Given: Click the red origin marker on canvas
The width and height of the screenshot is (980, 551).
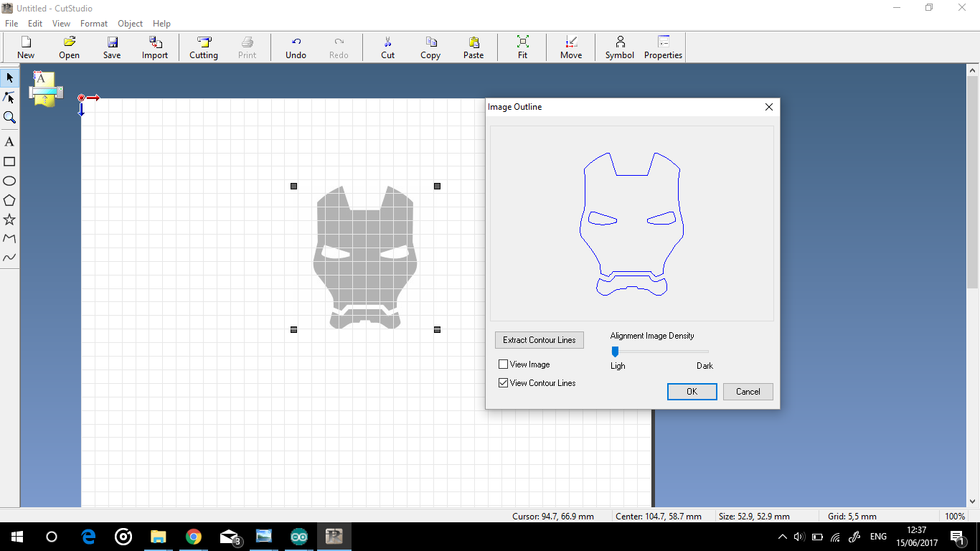Looking at the screenshot, I should (82, 98).
